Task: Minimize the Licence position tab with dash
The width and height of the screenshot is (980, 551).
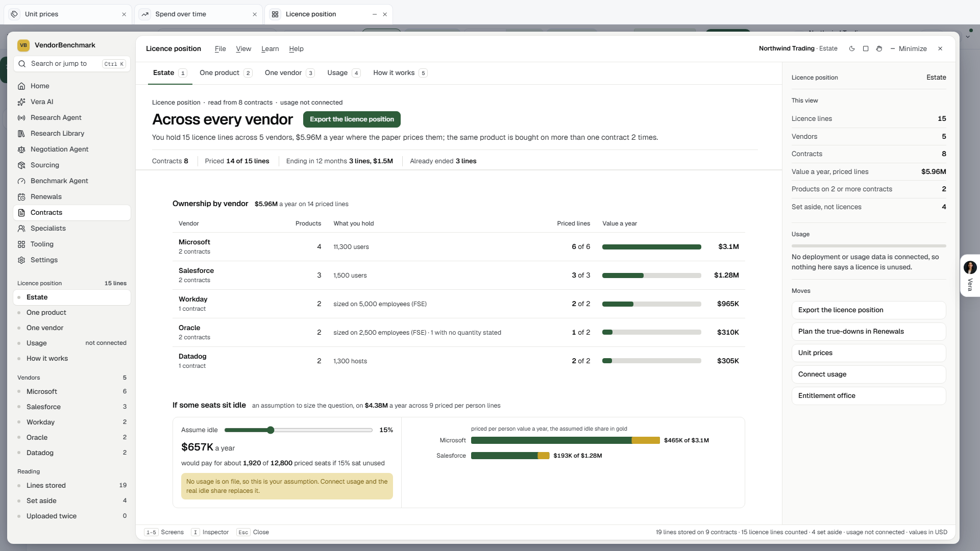Action: [375, 14]
